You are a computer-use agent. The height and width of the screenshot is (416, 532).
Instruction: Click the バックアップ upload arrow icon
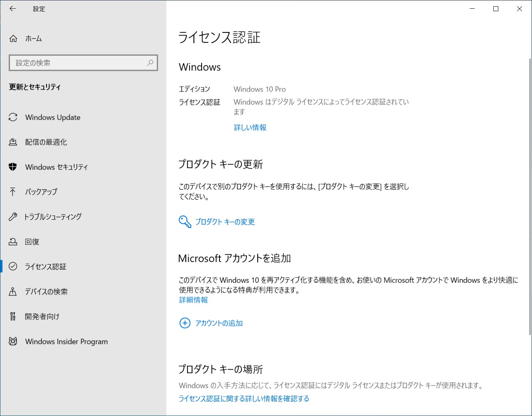pos(13,192)
